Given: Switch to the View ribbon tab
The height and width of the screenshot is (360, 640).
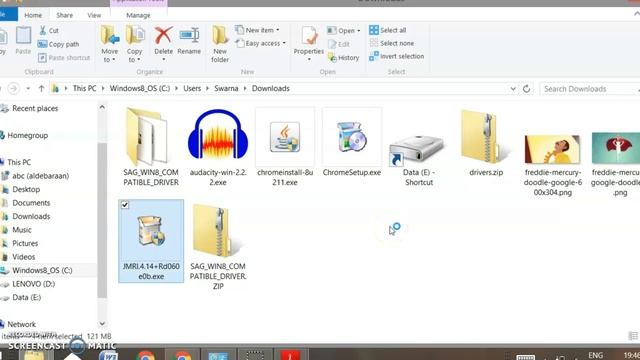Looking at the screenshot, I should click(94, 15).
